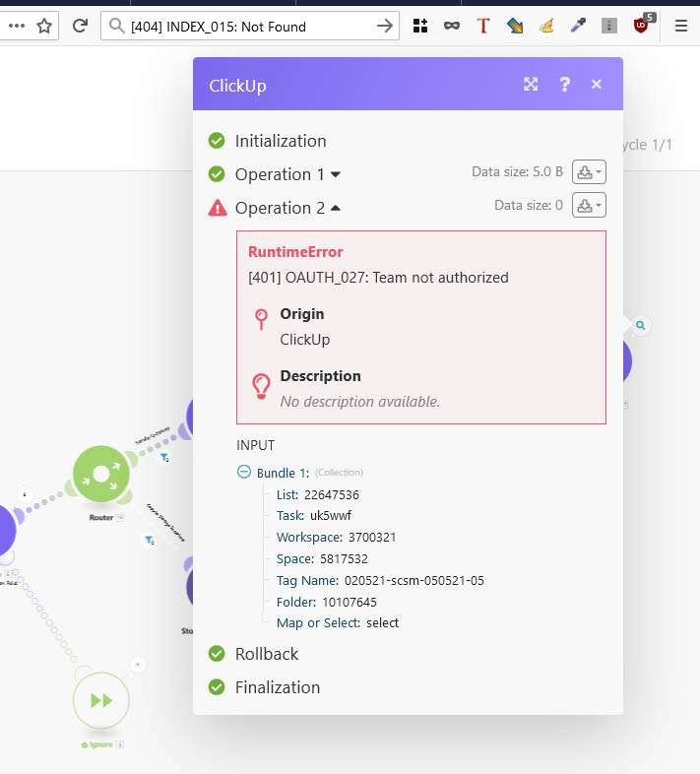700x774 pixels.
Task: Click the search magnifier in address bar
Action: coord(116,26)
